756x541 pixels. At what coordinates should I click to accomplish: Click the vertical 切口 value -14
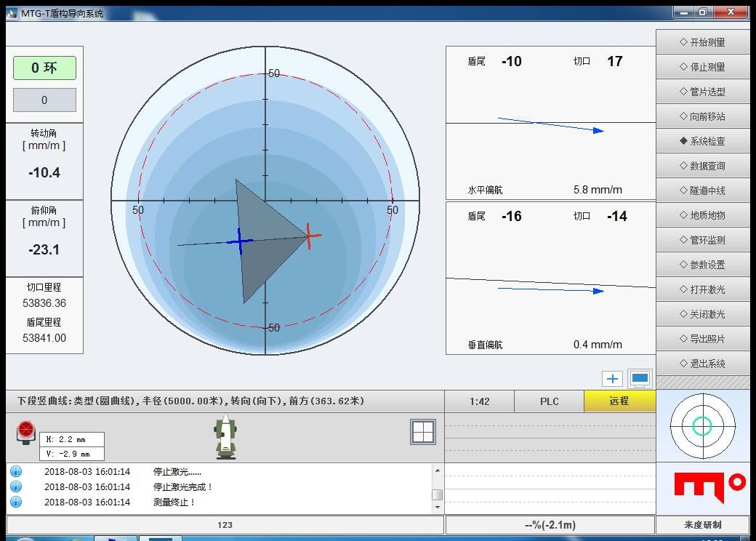(616, 216)
